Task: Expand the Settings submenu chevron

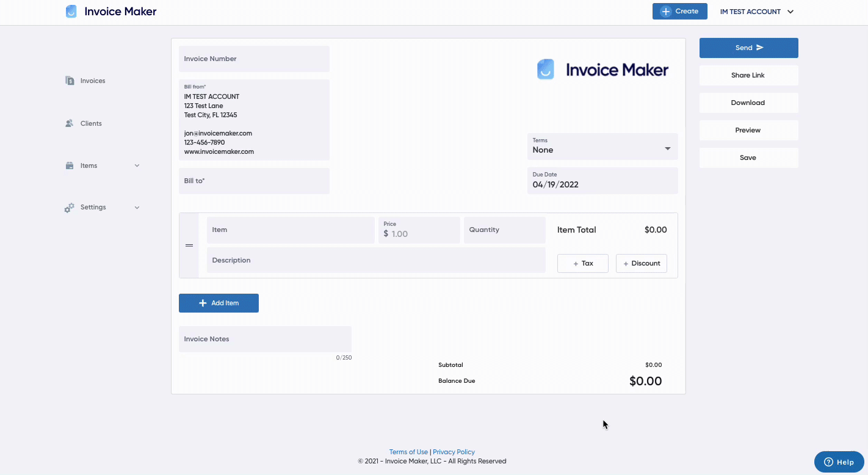Action: pos(137,208)
